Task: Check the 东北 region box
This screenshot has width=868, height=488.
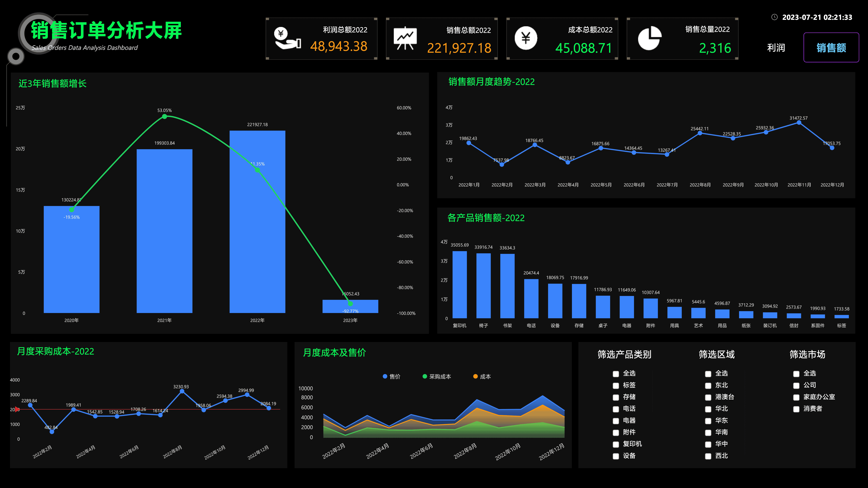Action: pyautogui.click(x=708, y=386)
